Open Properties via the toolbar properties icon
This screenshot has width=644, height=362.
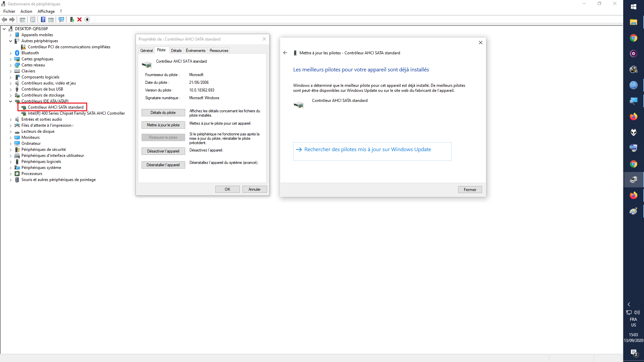tap(33, 19)
